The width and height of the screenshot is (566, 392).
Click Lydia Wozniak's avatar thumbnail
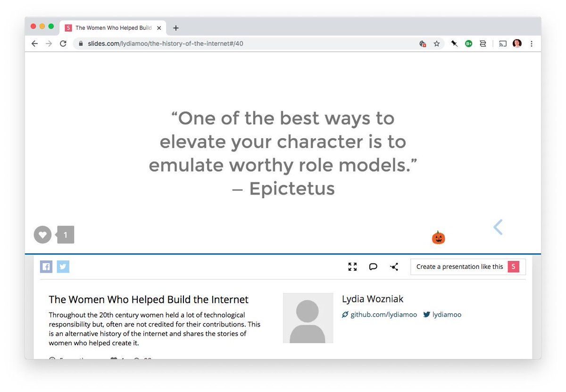pyautogui.click(x=308, y=318)
